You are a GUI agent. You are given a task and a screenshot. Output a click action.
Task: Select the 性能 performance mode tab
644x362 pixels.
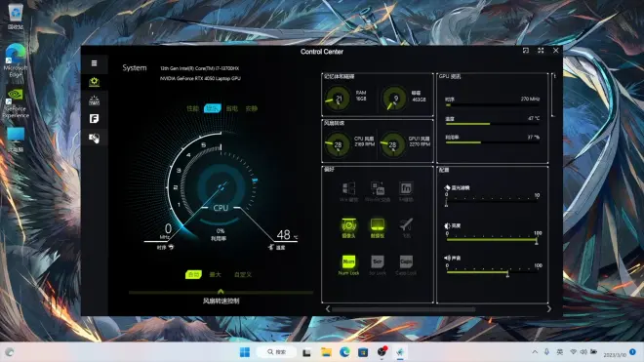pyautogui.click(x=192, y=108)
